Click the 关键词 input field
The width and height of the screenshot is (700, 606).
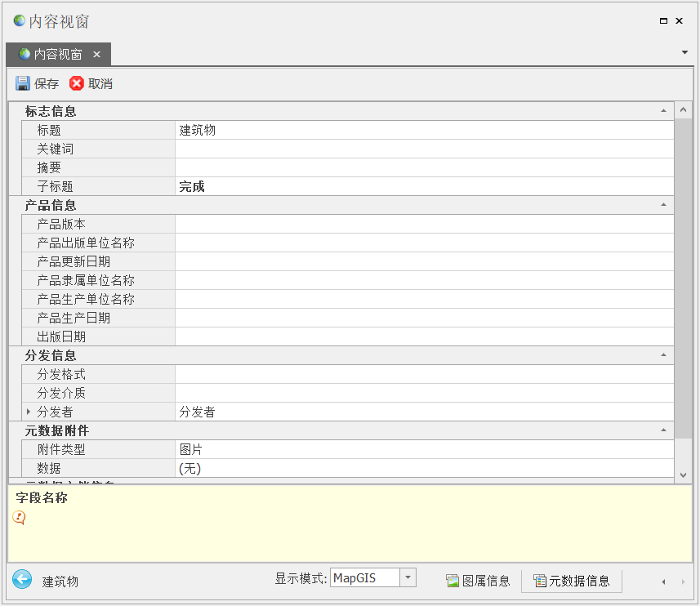[x=423, y=149]
